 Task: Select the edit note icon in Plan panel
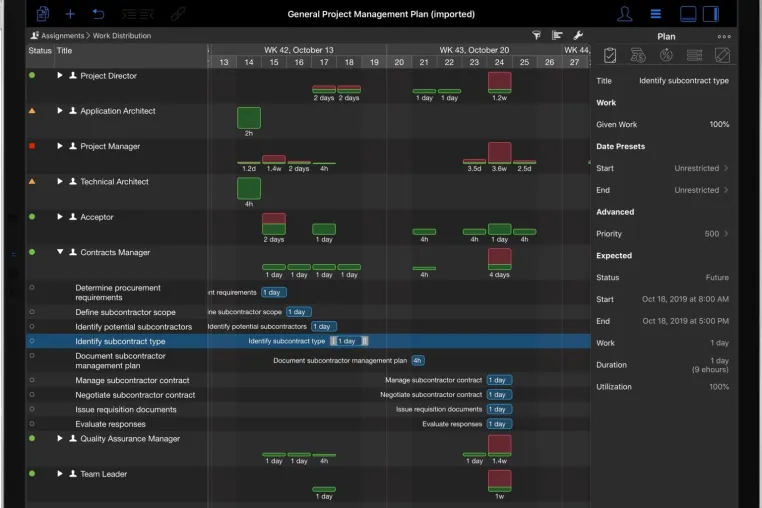click(x=722, y=55)
